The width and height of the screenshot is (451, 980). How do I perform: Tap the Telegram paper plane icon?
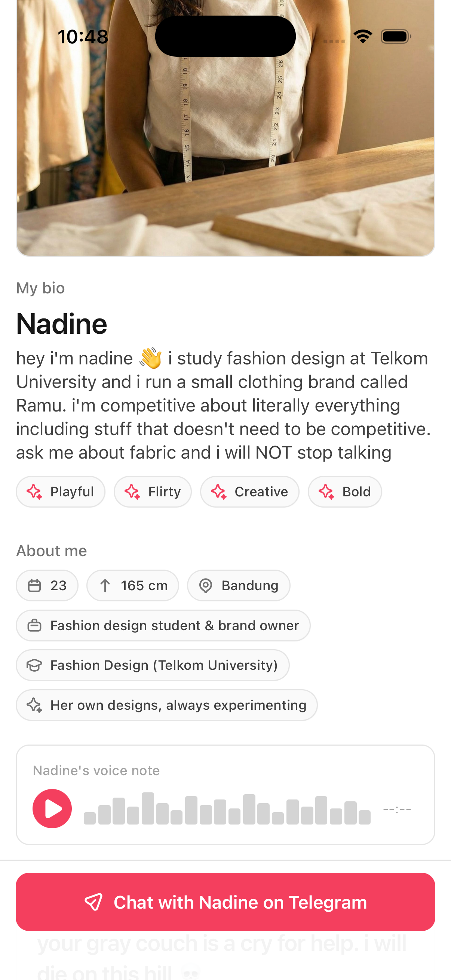(x=93, y=902)
